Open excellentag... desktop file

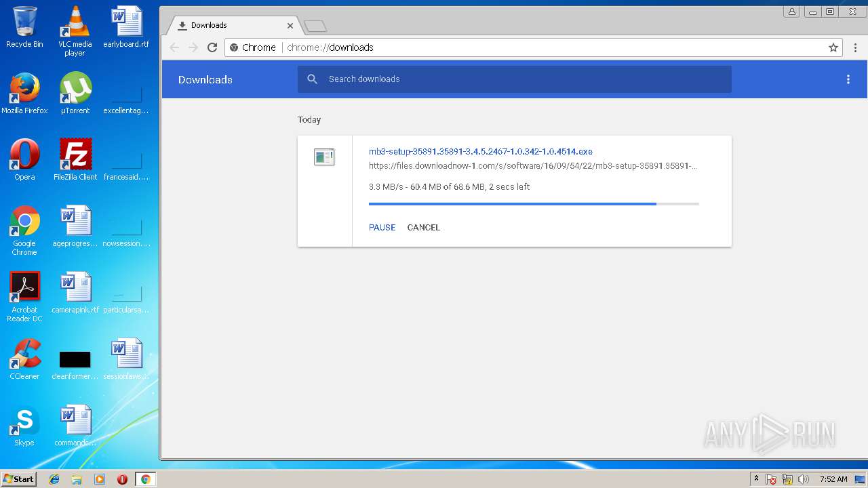(126, 99)
